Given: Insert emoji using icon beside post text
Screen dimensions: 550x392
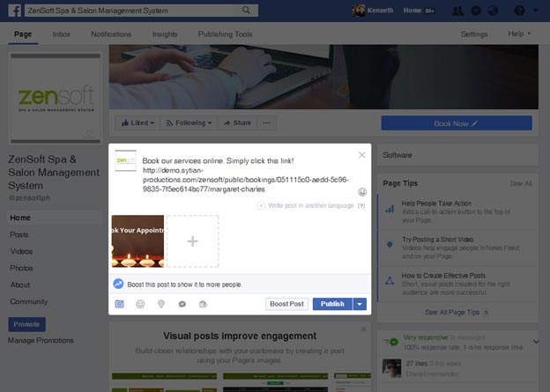Looking at the screenshot, I should point(362,192).
